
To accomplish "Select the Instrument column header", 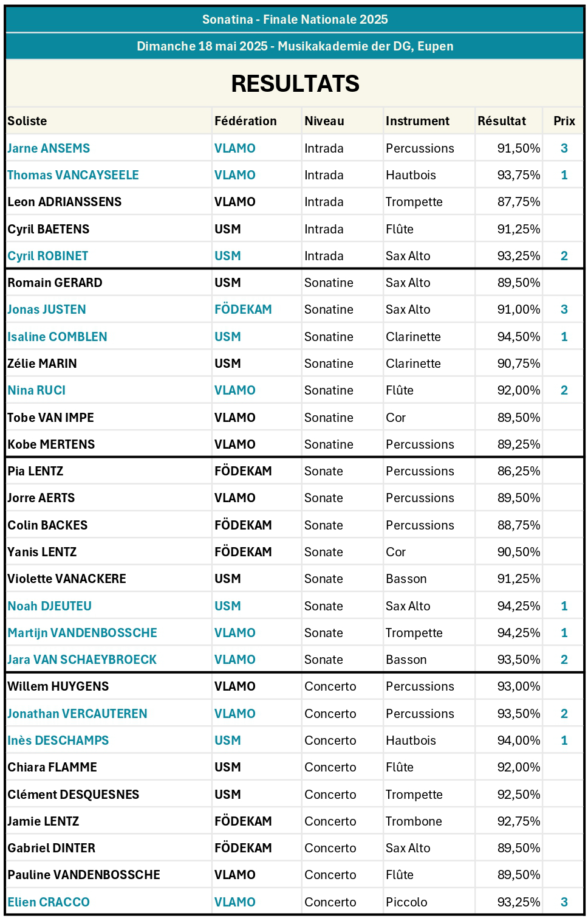I will pyautogui.click(x=417, y=121).
